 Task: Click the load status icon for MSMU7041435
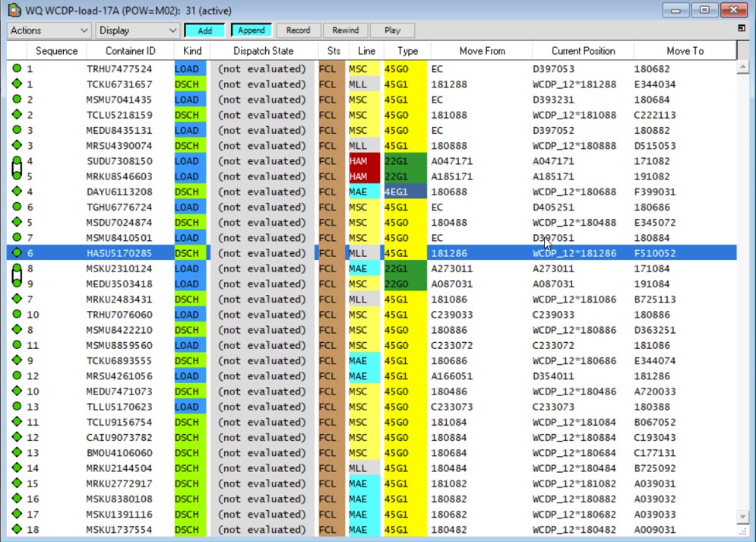pyautogui.click(x=17, y=100)
